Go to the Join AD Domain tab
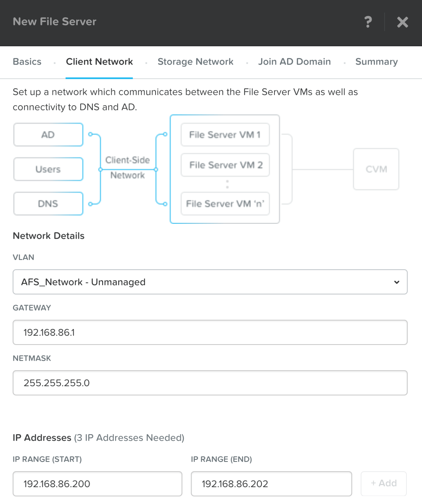 294,62
